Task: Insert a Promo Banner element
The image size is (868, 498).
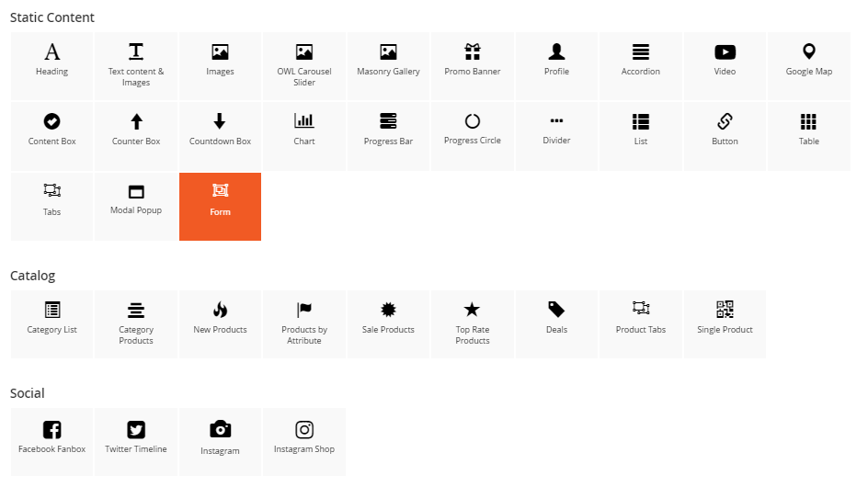Action: pyautogui.click(x=473, y=65)
